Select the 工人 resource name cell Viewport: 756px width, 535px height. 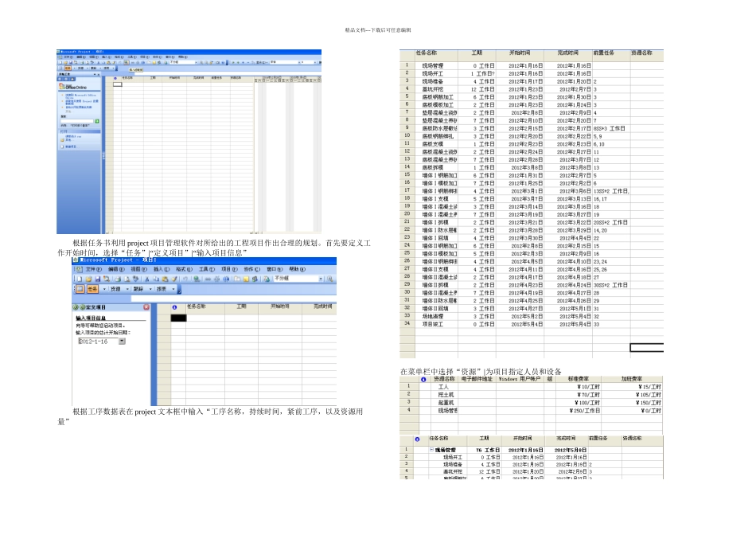tap(443, 387)
